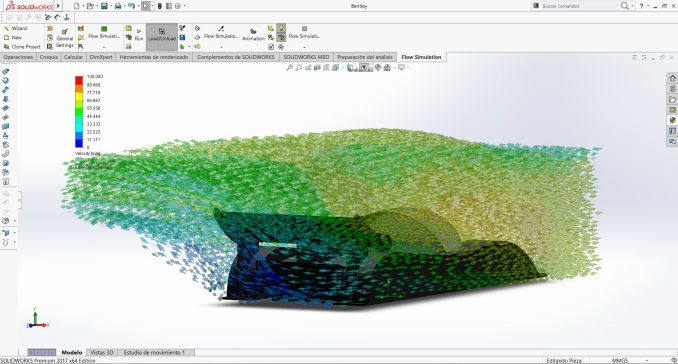The width and height of the screenshot is (678, 364).
Task: Run the flow simulation
Action: pos(139,35)
